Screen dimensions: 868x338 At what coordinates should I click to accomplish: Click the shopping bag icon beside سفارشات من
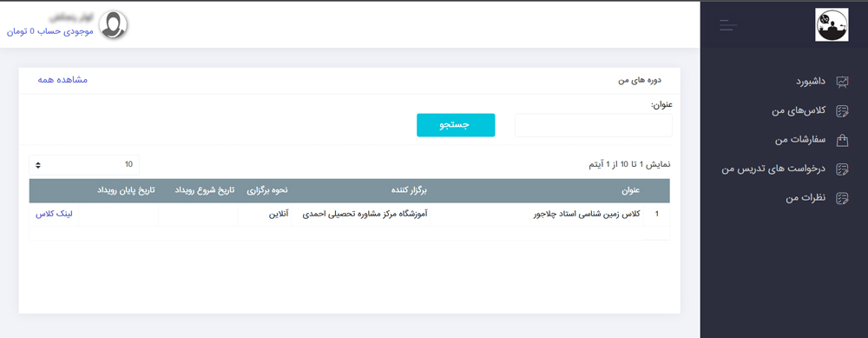842,140
